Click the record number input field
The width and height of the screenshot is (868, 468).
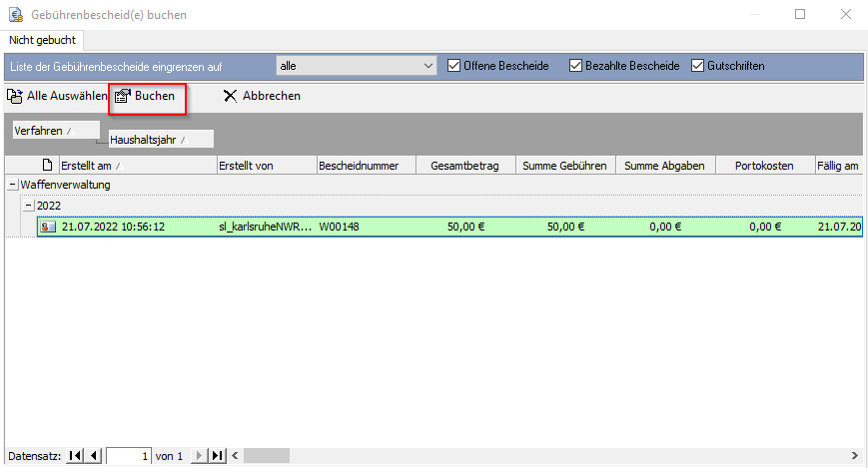click(x=129, y=456)
